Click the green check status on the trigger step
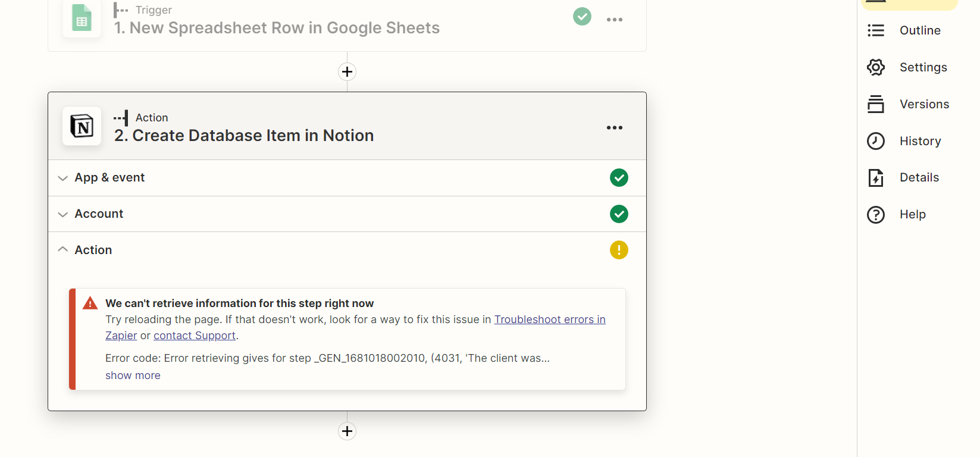 (x=583, y=16)
